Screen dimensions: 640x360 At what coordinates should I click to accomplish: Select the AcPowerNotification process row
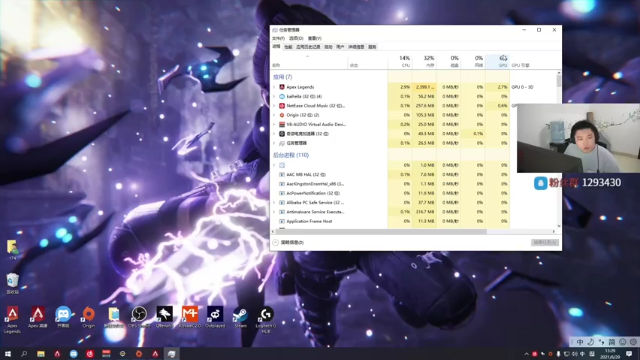point(390,193)
